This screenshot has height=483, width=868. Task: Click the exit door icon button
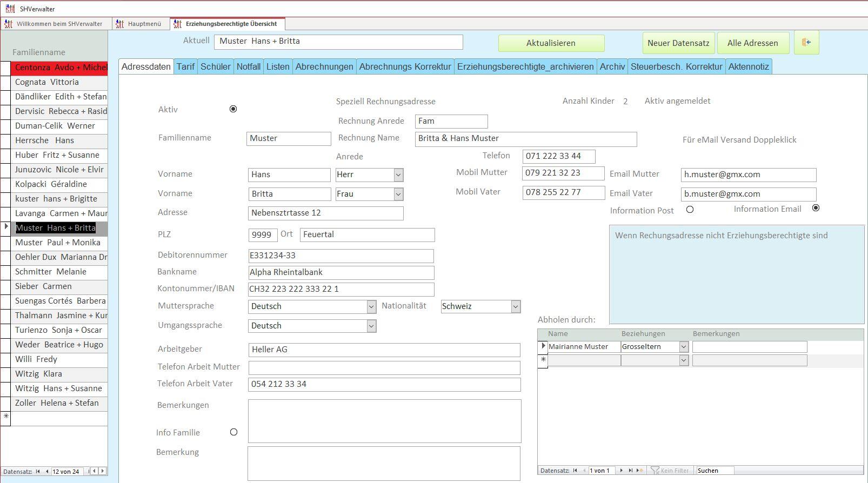(x=806, y=43)
